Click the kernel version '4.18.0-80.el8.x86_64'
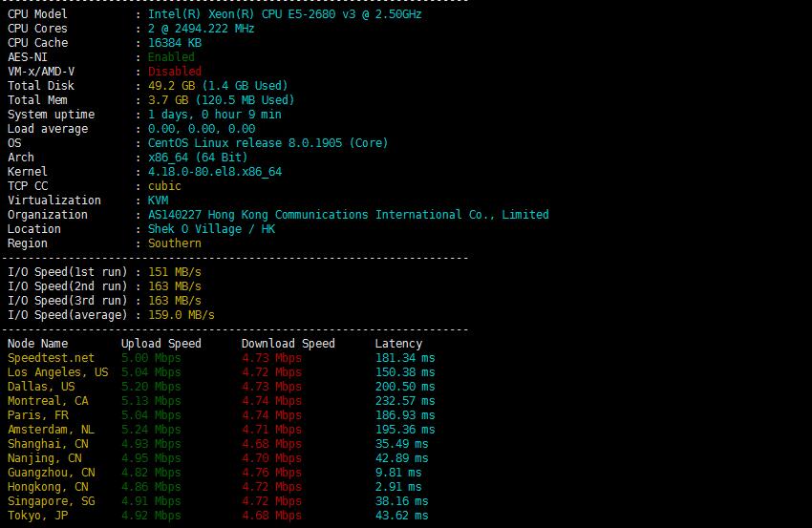Screen dimensions: 812x528 click(215, 172)
